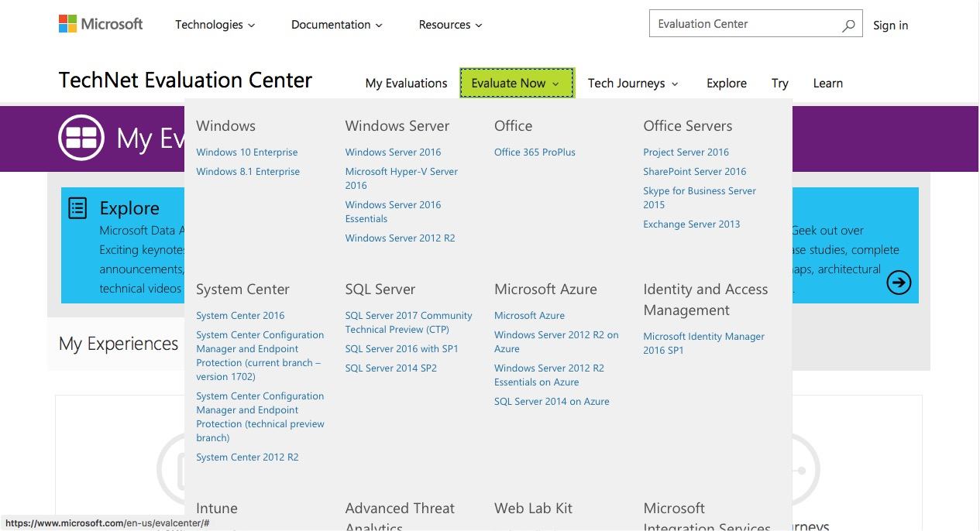This screenshot has height=531, width=980.
Task: Open Configuration Manager current branch version 1702
Action: (260, 356)
